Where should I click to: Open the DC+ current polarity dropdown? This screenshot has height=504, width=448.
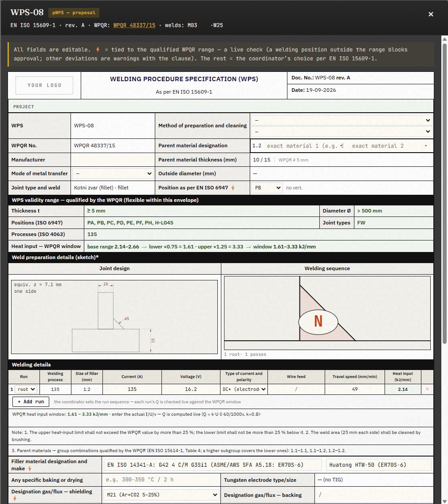(x=244, y=389)
